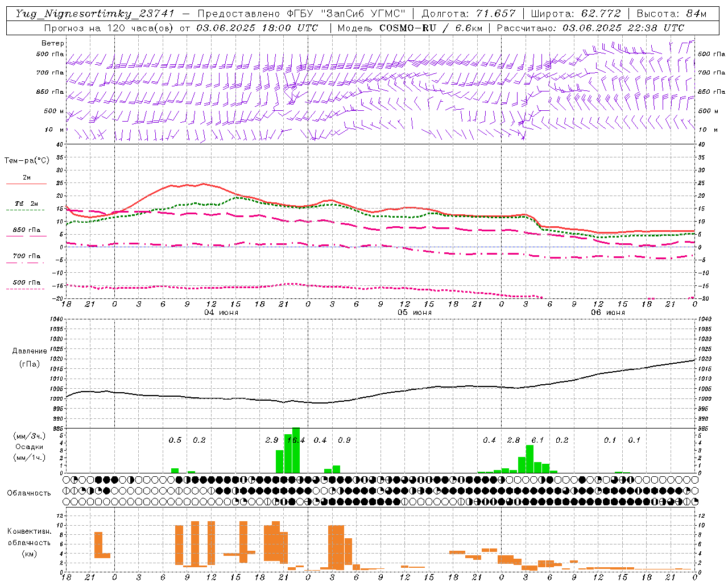Click the 04 июня date label
Image resolution: width=728 pixels, height=582 pixels.
coord(221,313)
